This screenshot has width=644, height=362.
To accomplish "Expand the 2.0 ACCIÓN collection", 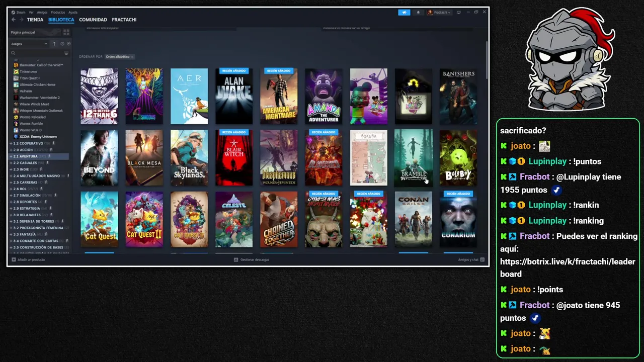I will coord(11,150).
